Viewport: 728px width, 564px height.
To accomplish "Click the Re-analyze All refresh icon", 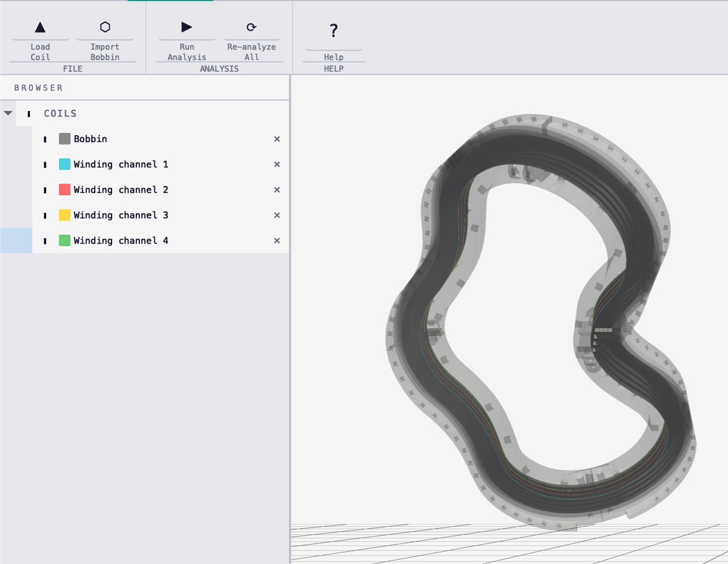I will [x=251, y=27].
